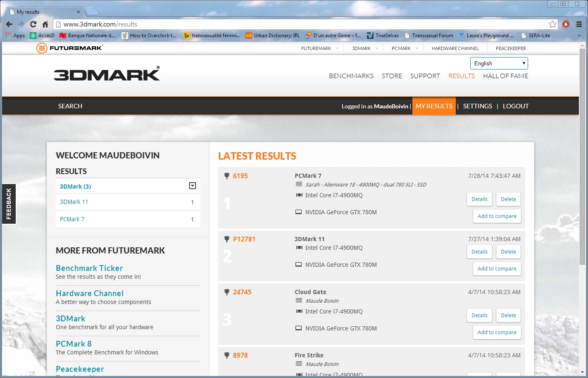Image resolution: width=588 pixels, height=378 pixels.
Task: Add 3DMark 11 result to compare
Action: point(497,269)
